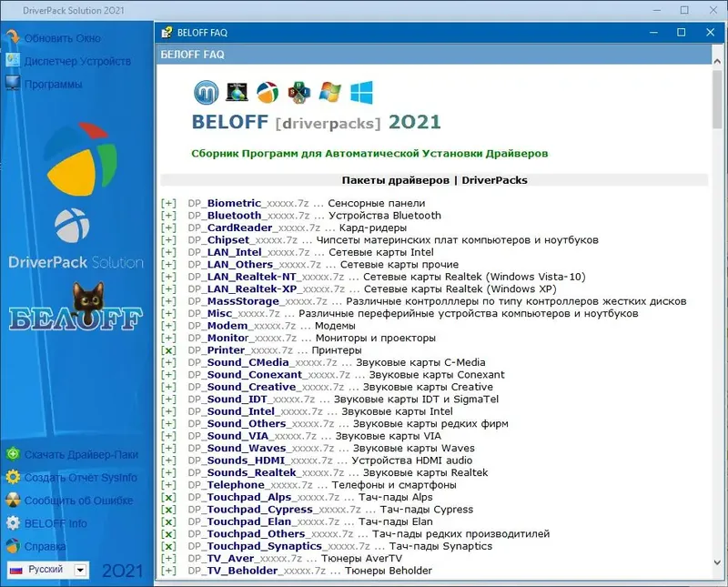Expand the [+] next to DP_Chipset

click(168, 240)
